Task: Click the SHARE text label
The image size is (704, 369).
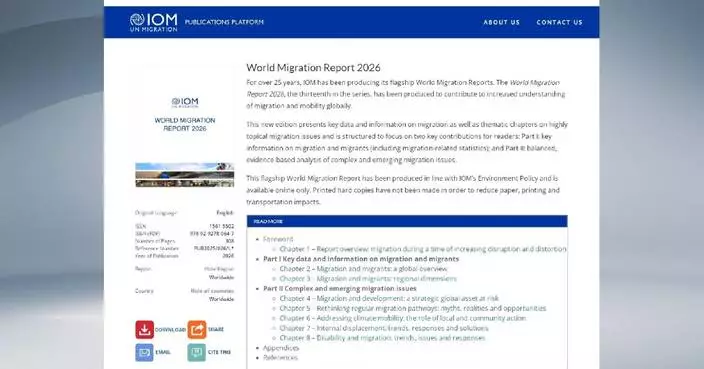Action: tap(216, 330)
